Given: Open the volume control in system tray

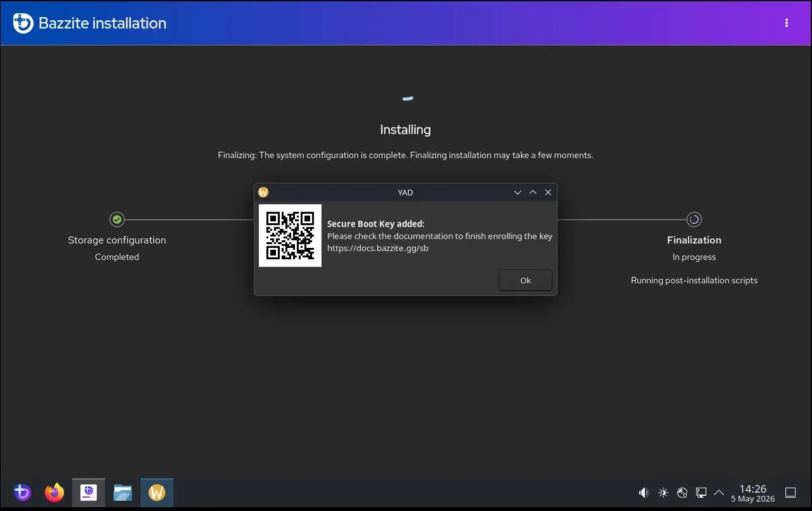Looking at the screenshot, I should click(x=644, y=493).
